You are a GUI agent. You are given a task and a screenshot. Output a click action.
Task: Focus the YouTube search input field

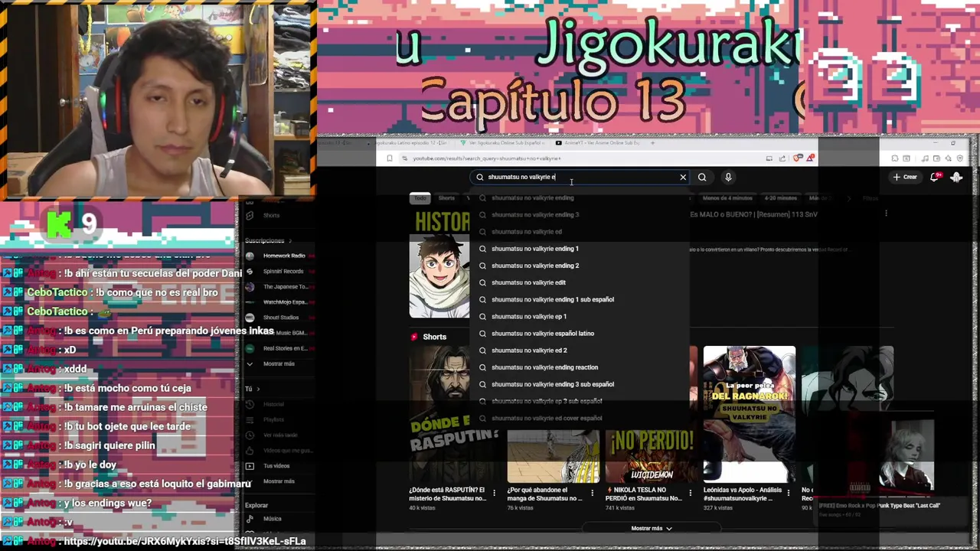pos(580,177)
